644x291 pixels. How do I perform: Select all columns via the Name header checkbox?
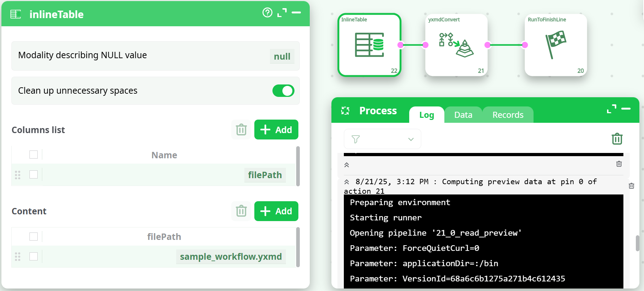click(x=34, y=155)
